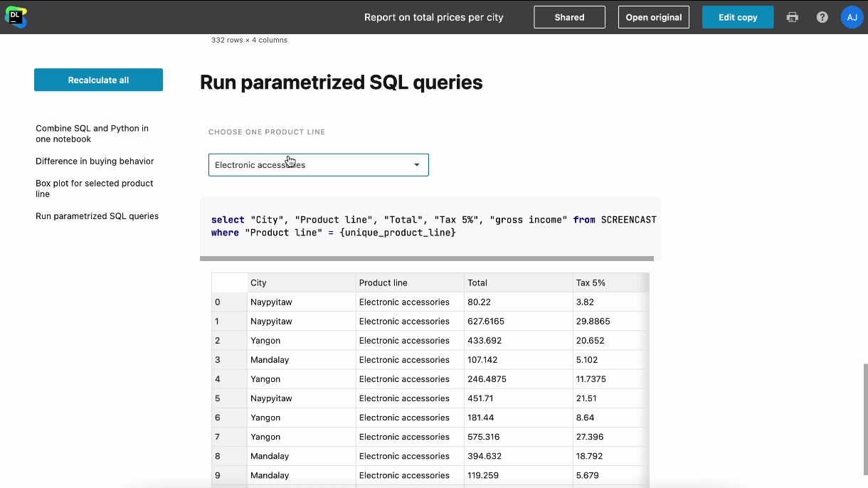This screenshot has width=868, height=488.
Task: Click the Shared button
Action: pyautogui.click(x=570, y=17)
